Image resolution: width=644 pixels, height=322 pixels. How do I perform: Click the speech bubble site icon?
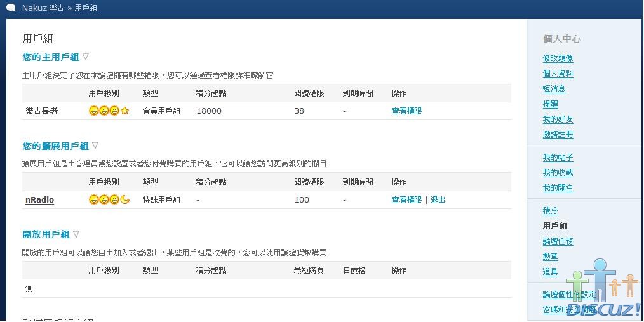(11, 8)
